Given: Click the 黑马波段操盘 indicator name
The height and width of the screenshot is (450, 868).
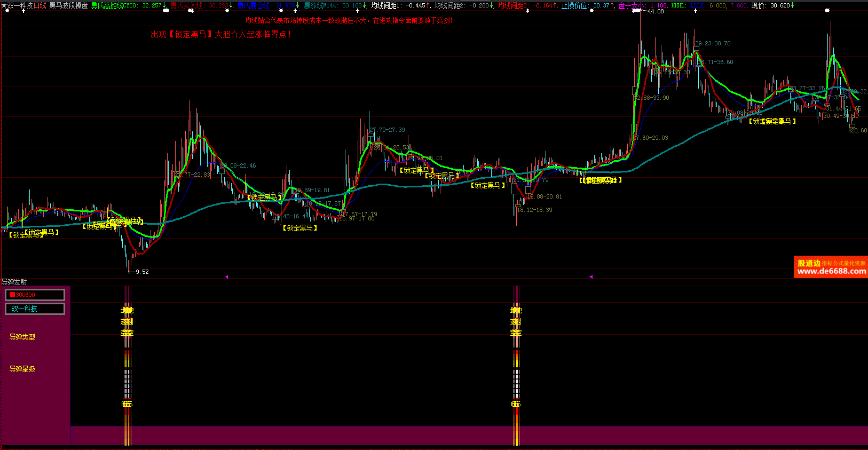Looking at the screenshot, I should point(68,5).
